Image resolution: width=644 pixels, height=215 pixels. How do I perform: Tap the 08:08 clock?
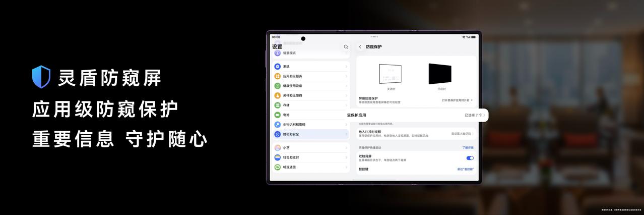(276, 37)
